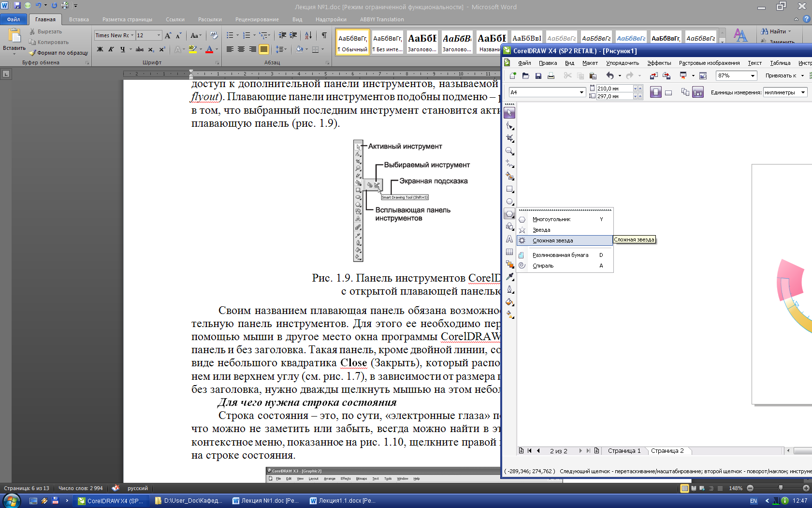Click Word's Clear Formatting icon
The width and height of the screenshot is (812, 508).
tap(214, 35)
